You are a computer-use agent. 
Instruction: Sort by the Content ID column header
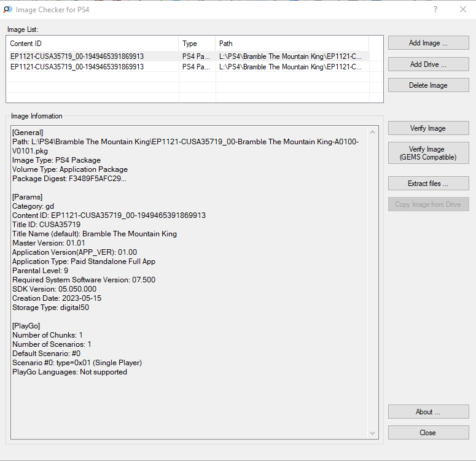click(93, 44)
